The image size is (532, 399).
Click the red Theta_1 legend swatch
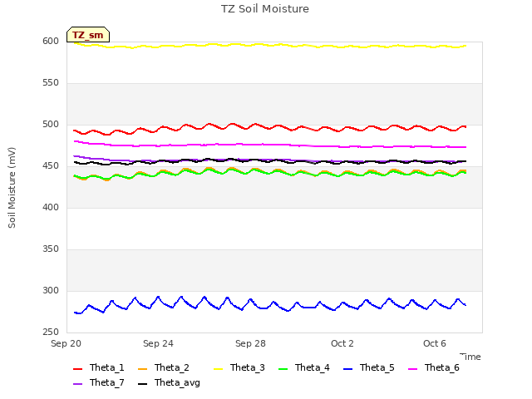coord(77,369)
